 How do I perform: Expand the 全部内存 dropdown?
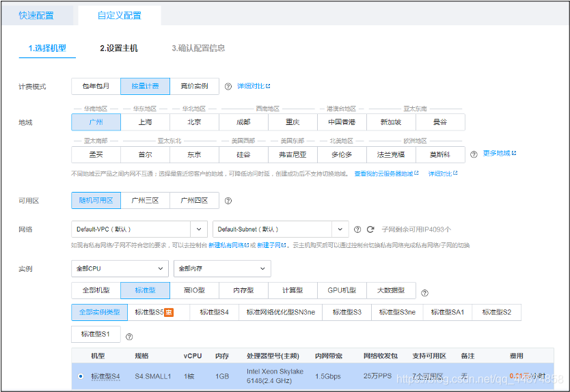222,268
